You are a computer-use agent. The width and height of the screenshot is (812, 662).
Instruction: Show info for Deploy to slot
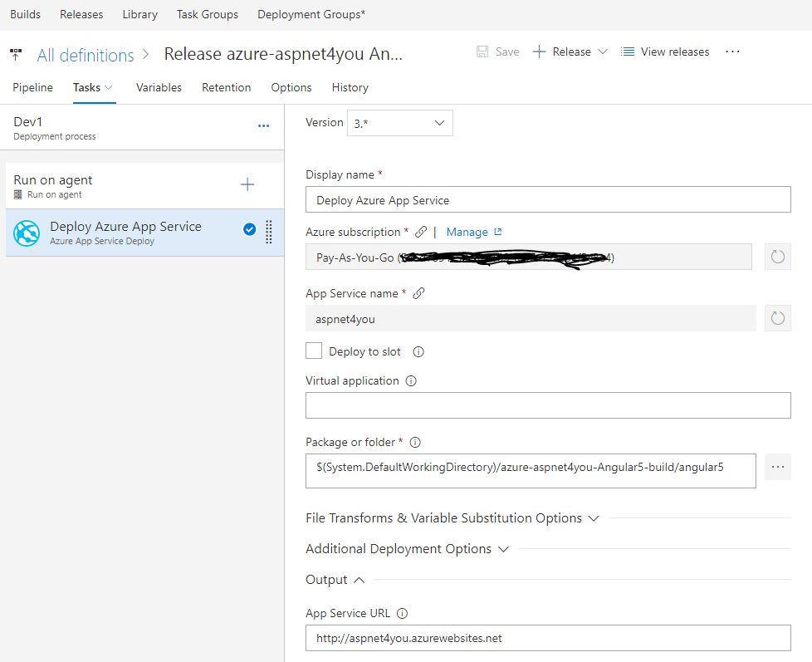pos(418,351)
